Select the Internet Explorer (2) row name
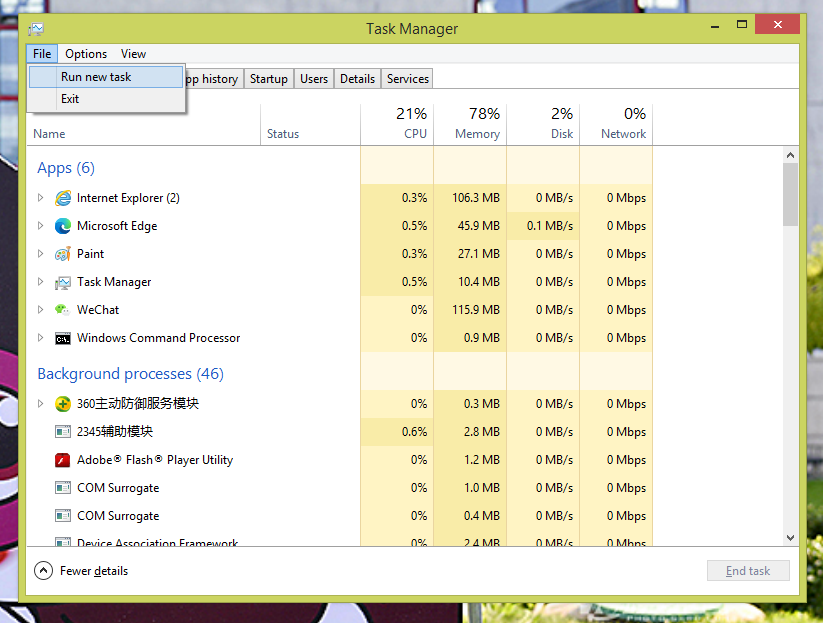The height and width of the screenshot is (623, 823). (x=128, y=198)
